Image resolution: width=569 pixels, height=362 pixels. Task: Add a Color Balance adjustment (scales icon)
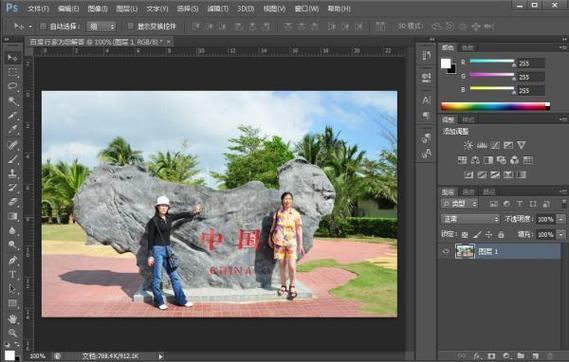[x=475, y=160]
